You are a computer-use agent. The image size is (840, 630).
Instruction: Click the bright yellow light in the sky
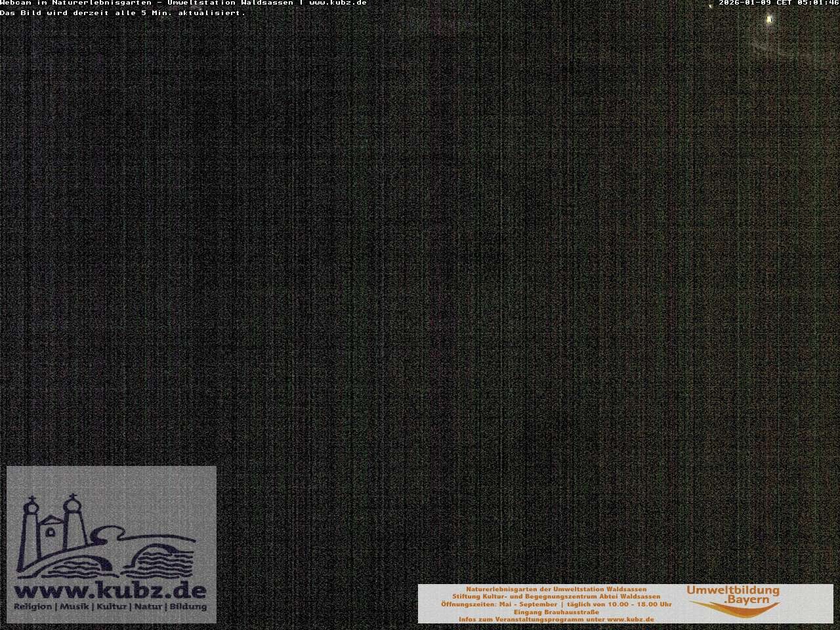pyautogui.click(x=769, y=20)
